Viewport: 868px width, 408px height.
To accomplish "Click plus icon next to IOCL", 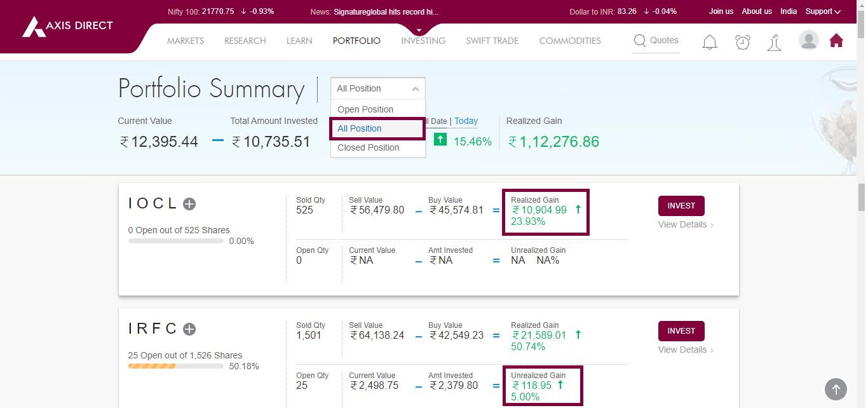I will pyautogui.click(x=189, y=204).
